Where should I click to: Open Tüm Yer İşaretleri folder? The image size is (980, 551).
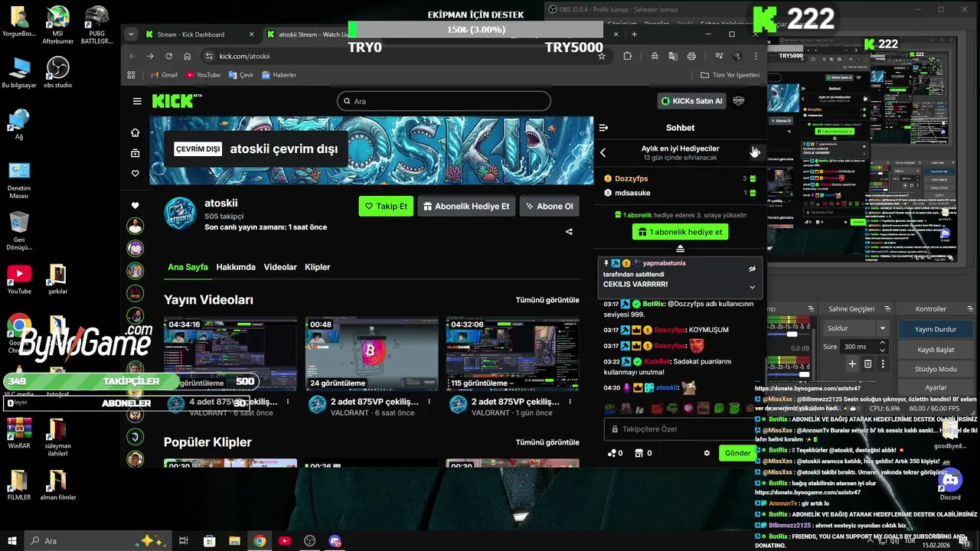pyautogui.click(x=730, y=75)
